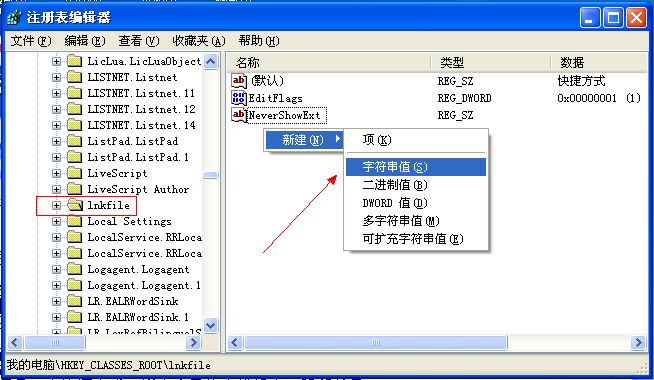This screenshot has height=380, width=654.
Task: Choose 可扩充字符串值(E) from the submenu
Action: click(x=416, y=239)
